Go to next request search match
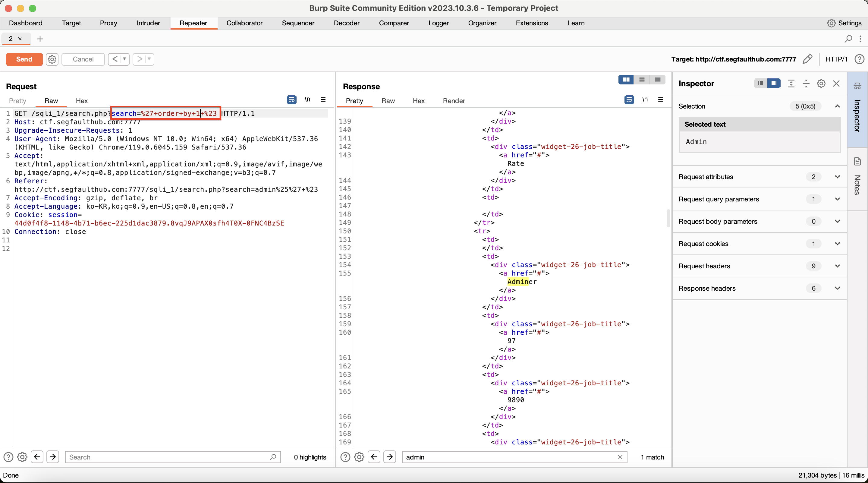The width and height of the screenshot is (868, 483). [52, 457]
